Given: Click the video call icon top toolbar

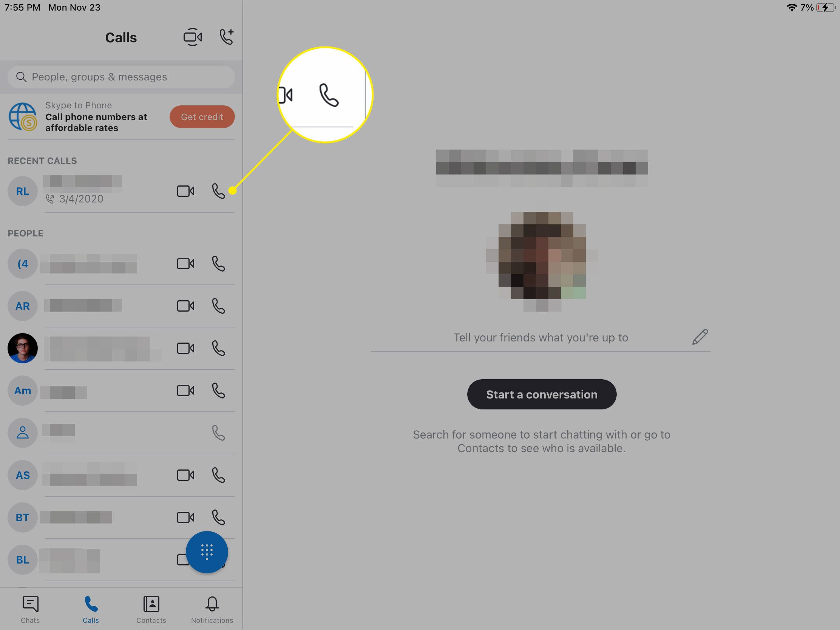Looking at the screenshot, I should click(x=193, y=36).
